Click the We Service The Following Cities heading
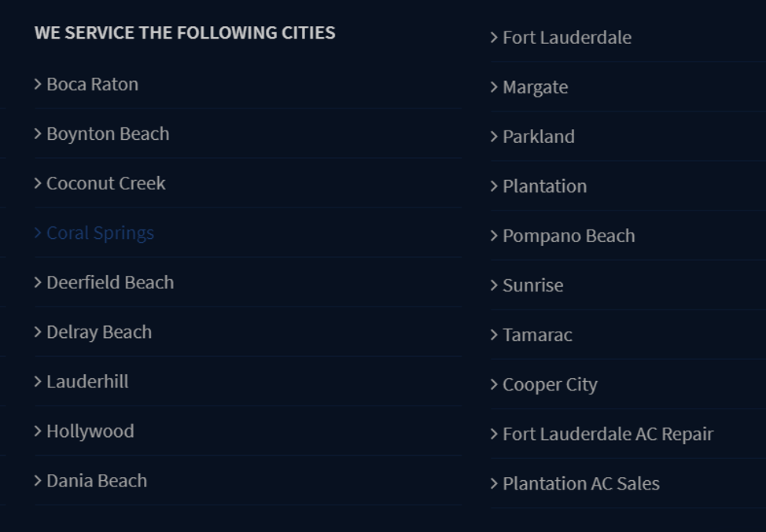The width and height of the screenshot is (766, 532). pyautogui.click(x=185, y=33)
